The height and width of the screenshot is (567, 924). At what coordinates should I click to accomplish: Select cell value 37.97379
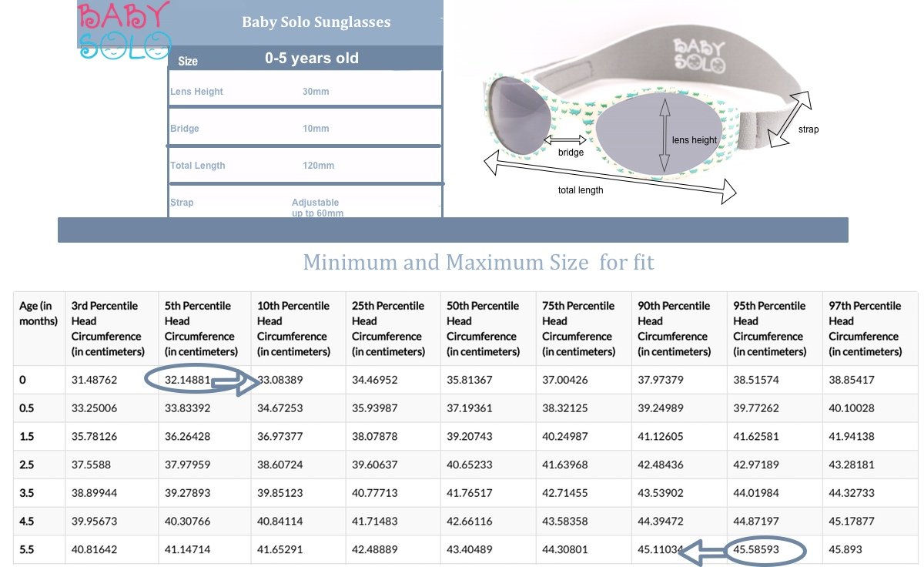pyautogui.click(x=661, y=380)
